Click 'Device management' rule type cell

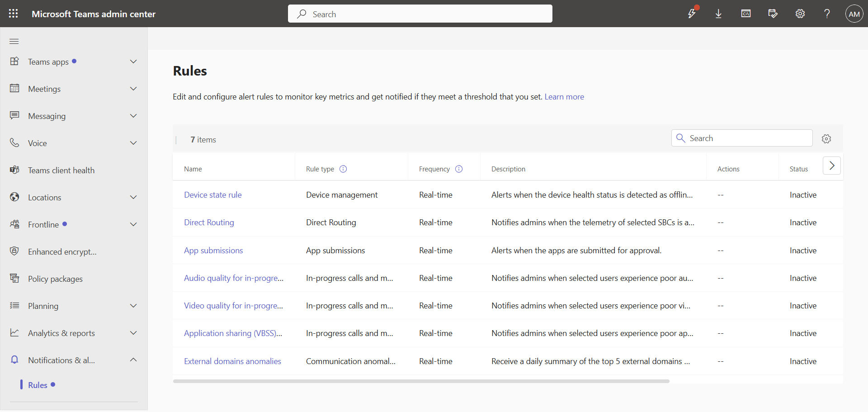tap(342, 195)
